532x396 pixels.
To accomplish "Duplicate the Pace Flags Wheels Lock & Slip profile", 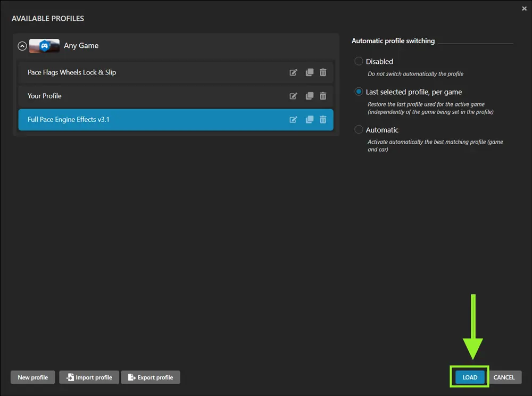I will pyautogui.click(x=310, y=72).
